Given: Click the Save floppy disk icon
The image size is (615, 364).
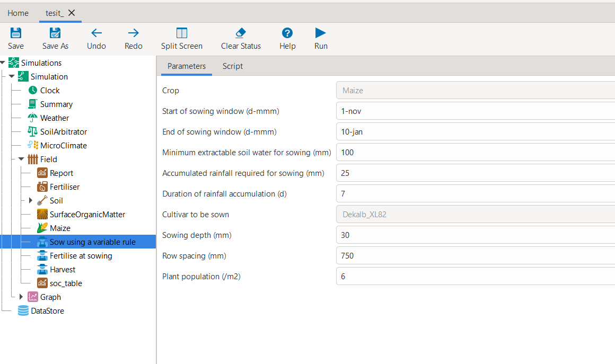Looking at the screenshot, I should (16, 33).
